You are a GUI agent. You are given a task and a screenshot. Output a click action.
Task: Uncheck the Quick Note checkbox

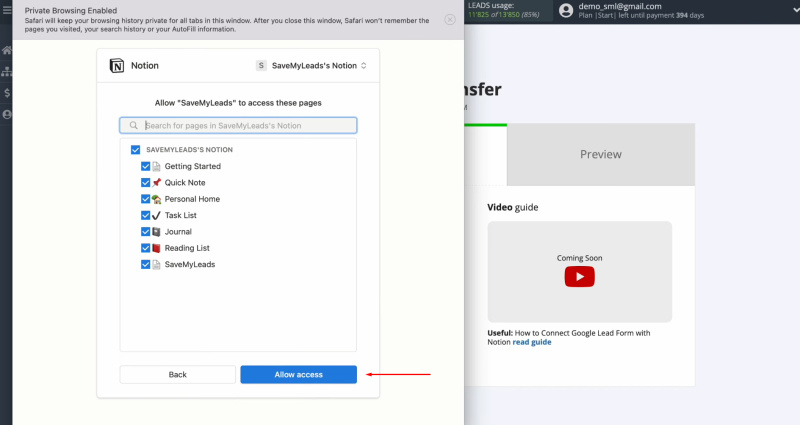point(145,183)
